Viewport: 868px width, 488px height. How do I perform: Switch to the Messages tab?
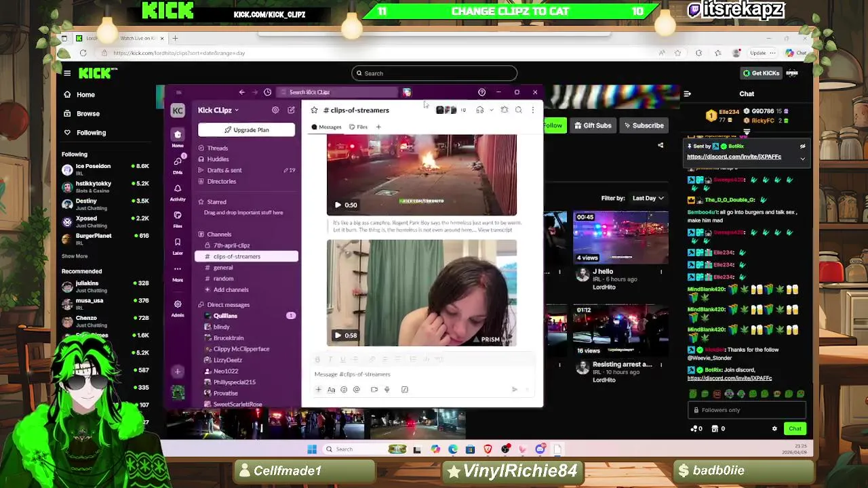(x=326, y=127)
